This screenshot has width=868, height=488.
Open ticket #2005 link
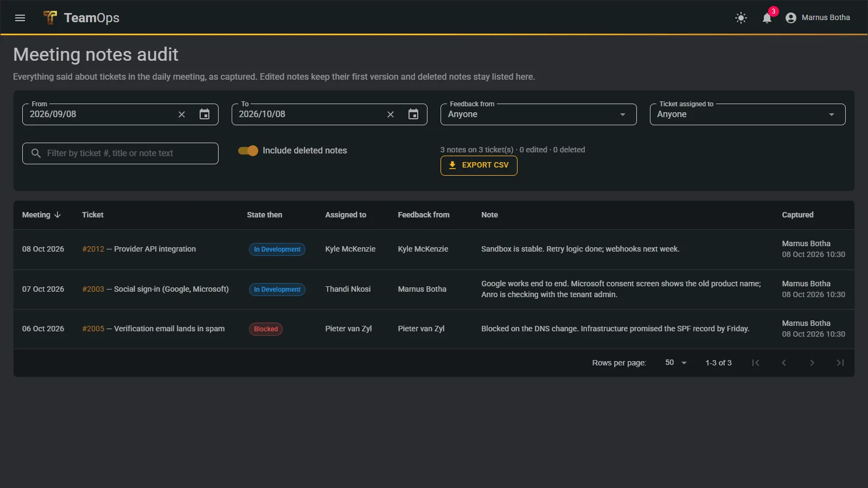tap(93, 329)
